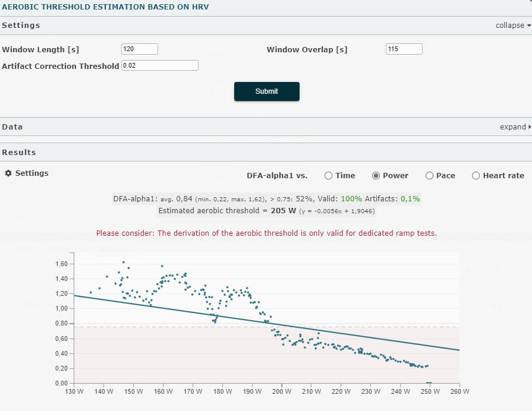Click the Window Length input field

coord(139,49)
